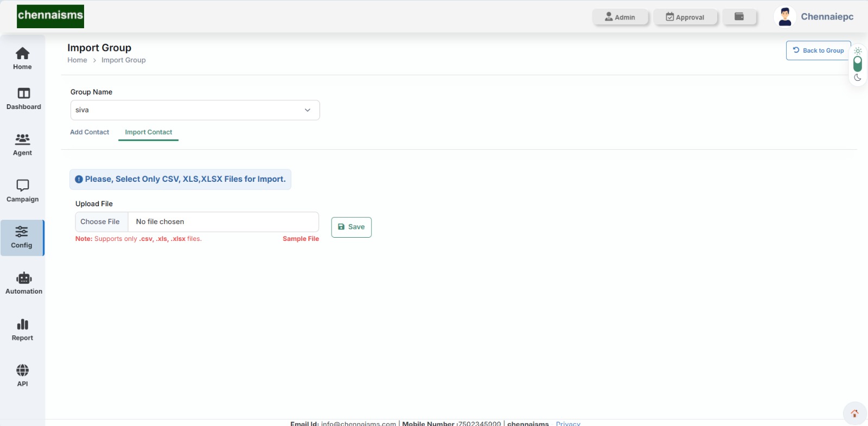The image size is (868, 426).
Task: Download the Sample File link
Action: (x=301, y=239)
